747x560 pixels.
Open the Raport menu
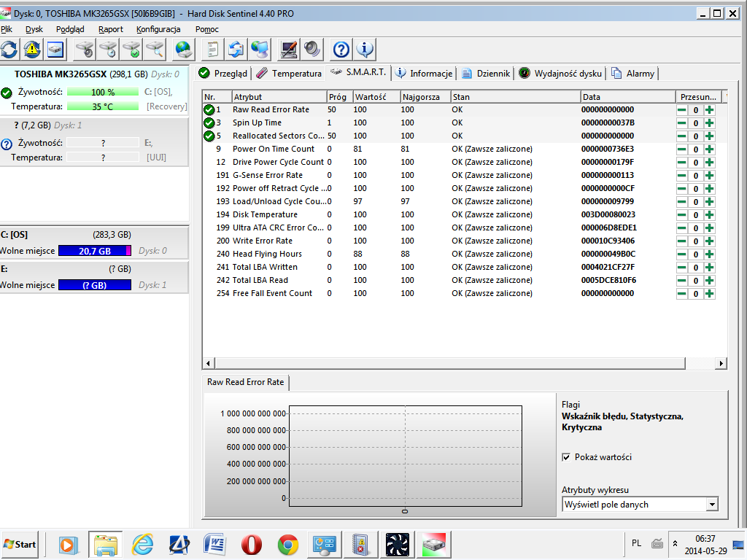point(111,29)
